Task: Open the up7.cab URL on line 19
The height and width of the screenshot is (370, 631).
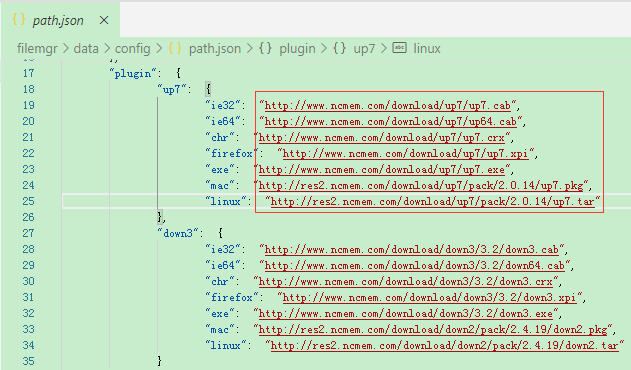Action: click(388, 105)
